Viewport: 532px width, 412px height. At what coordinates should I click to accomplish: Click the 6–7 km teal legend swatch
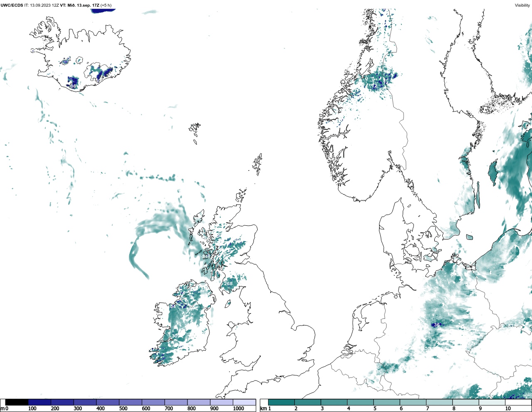coord(413,402)
